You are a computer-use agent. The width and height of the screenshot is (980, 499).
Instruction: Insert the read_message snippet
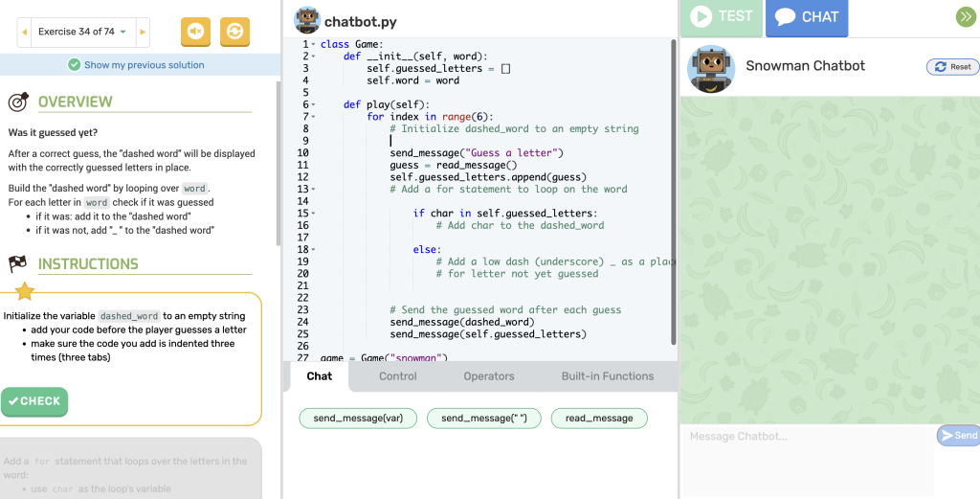[x=599, y=419]
